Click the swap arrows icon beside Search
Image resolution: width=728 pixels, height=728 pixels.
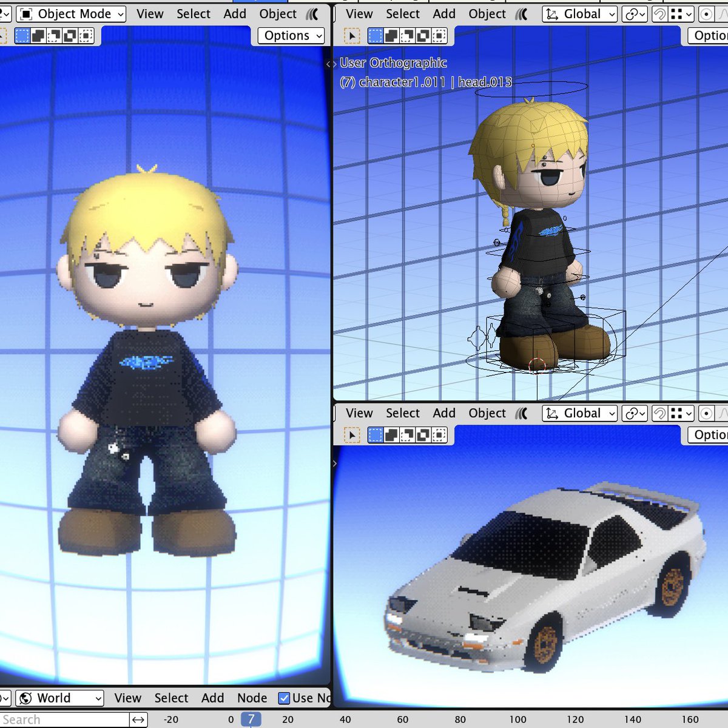tap(138, 720)
